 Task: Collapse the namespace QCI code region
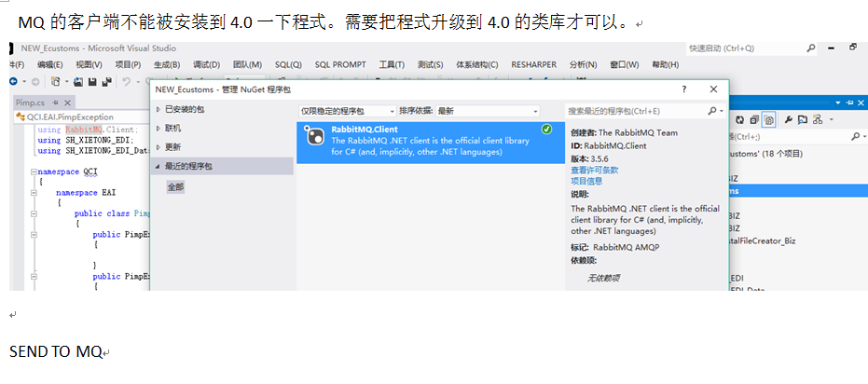[x=34, y=172]
